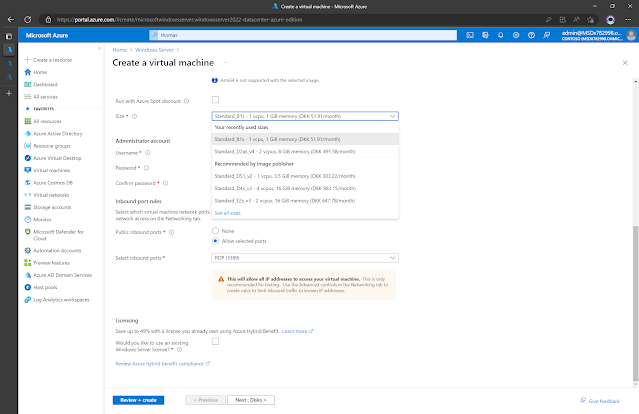Screen dimensions: 639x414
Task: Click info icon beside Public inbound ports
Action: (172, 232)
